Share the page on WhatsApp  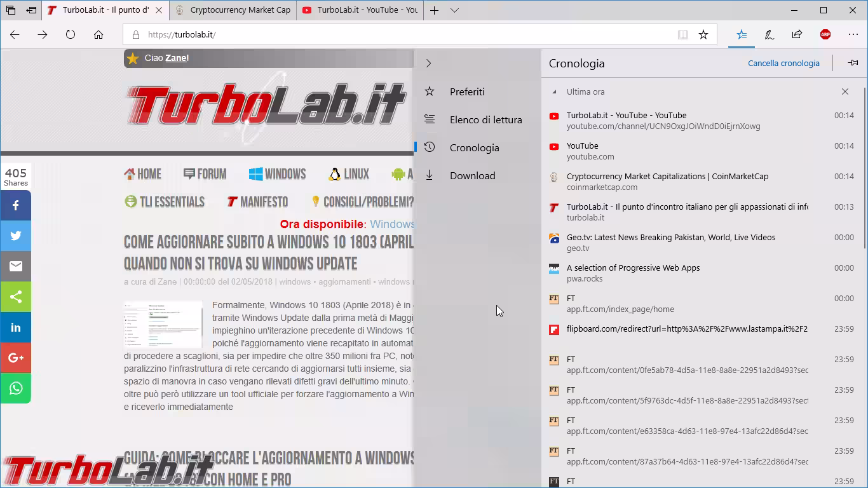(x=16, y=388)
